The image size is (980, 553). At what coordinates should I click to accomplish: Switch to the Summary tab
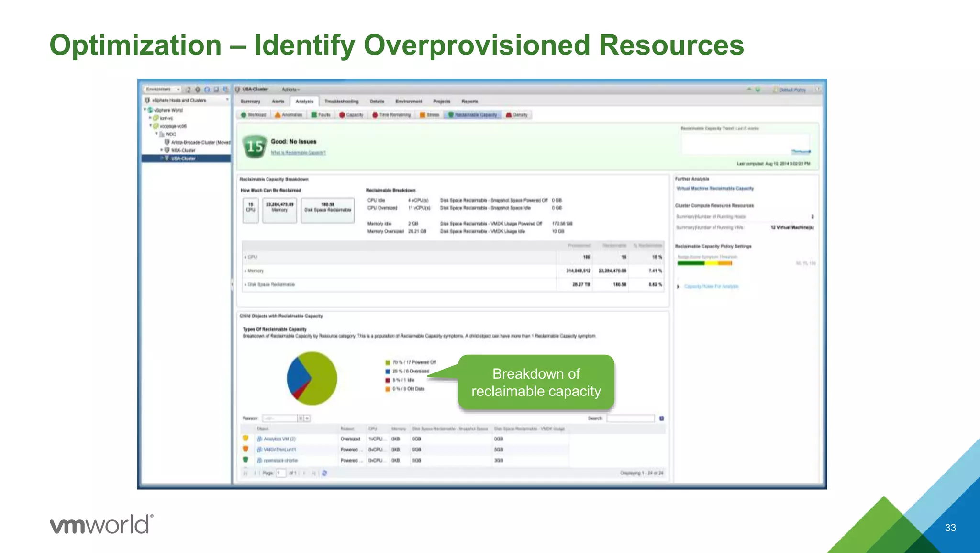click(250, 102)
